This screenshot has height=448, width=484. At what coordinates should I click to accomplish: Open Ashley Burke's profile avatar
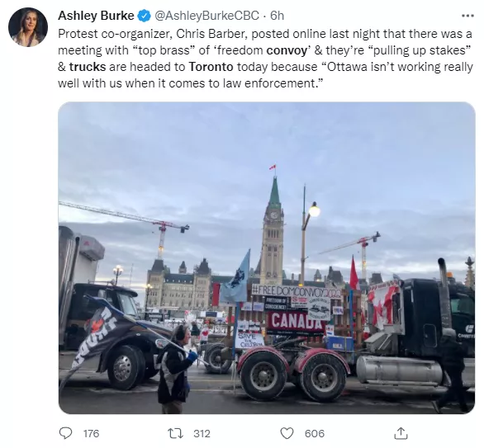28,27
